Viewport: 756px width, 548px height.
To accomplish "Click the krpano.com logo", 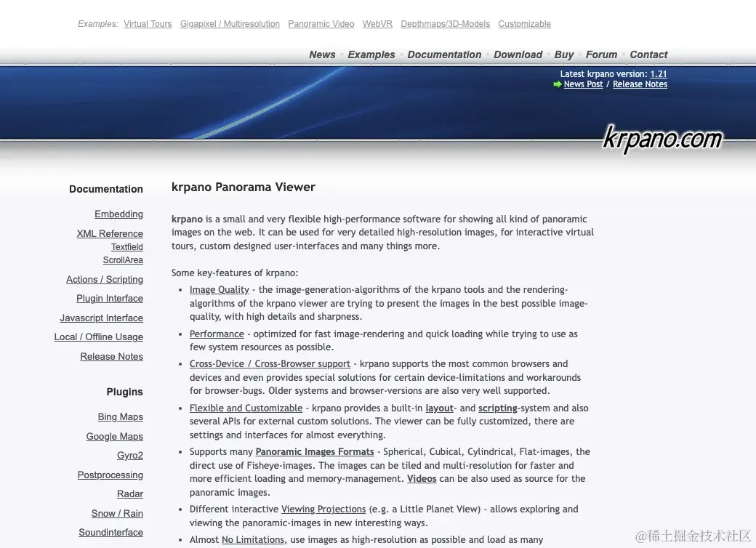I will [662, 139].
